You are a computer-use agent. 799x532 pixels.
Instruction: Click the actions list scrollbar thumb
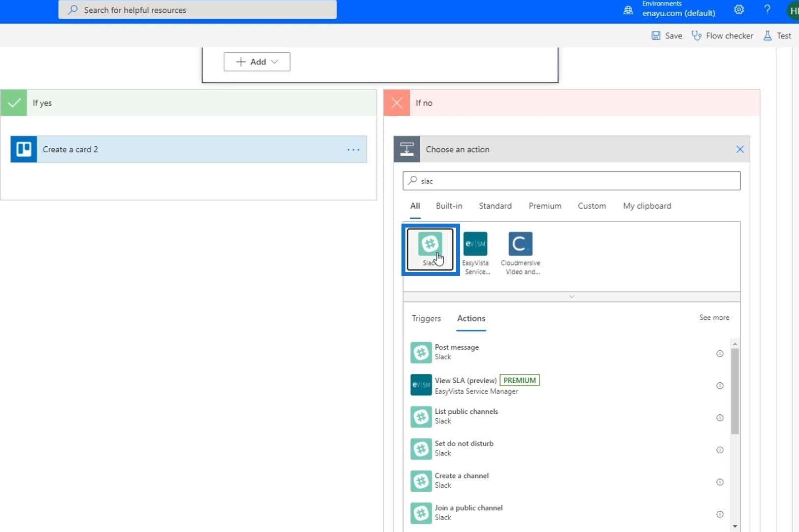[x=735, y=391]
